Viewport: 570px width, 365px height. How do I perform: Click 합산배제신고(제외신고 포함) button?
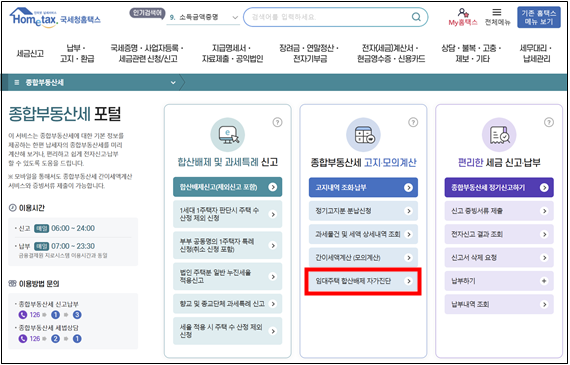[228, 187]
